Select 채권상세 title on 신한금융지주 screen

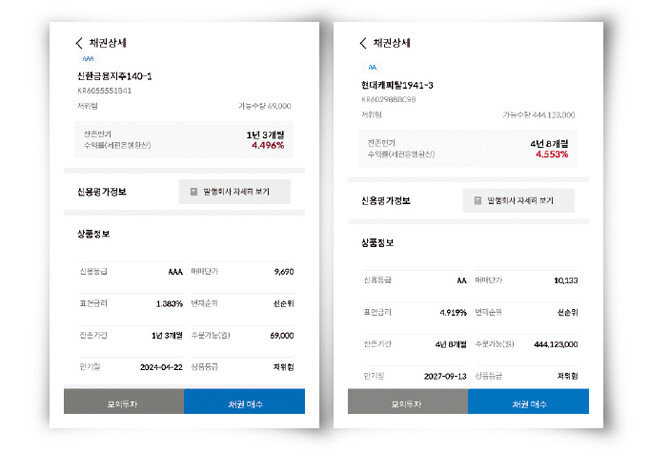108,43
